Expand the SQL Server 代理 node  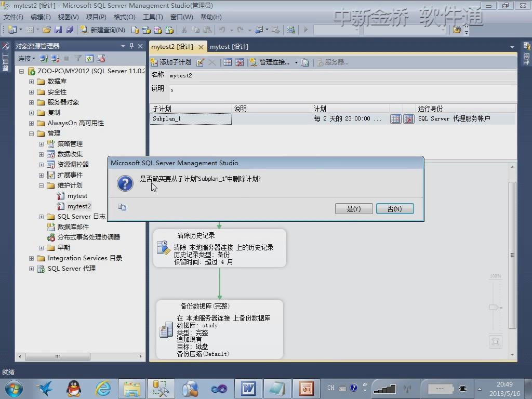tap(31, 269)
